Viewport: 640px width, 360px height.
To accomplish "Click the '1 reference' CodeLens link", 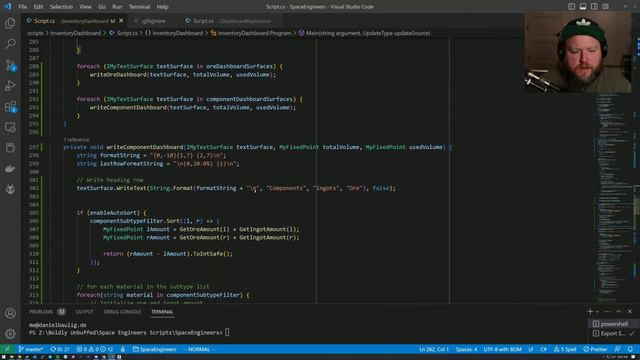I will [x=76, y=140].
